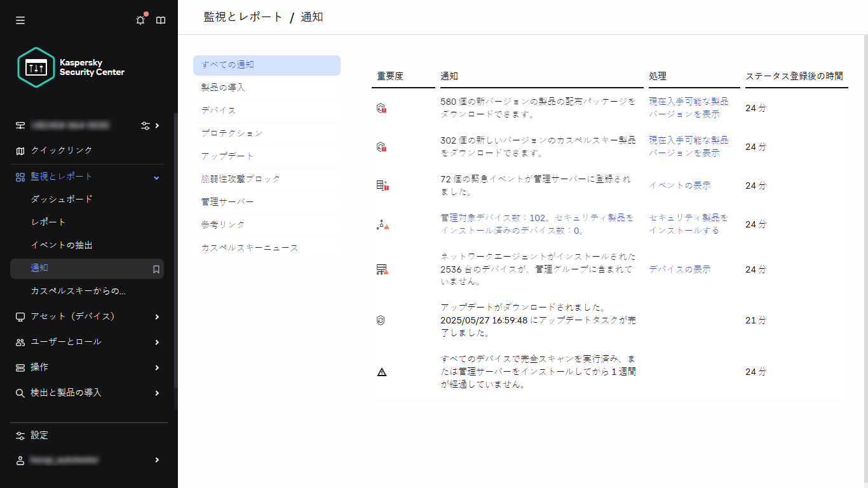
Task: Click the shield icon on the update downloaded row
Action: (382, 320)
